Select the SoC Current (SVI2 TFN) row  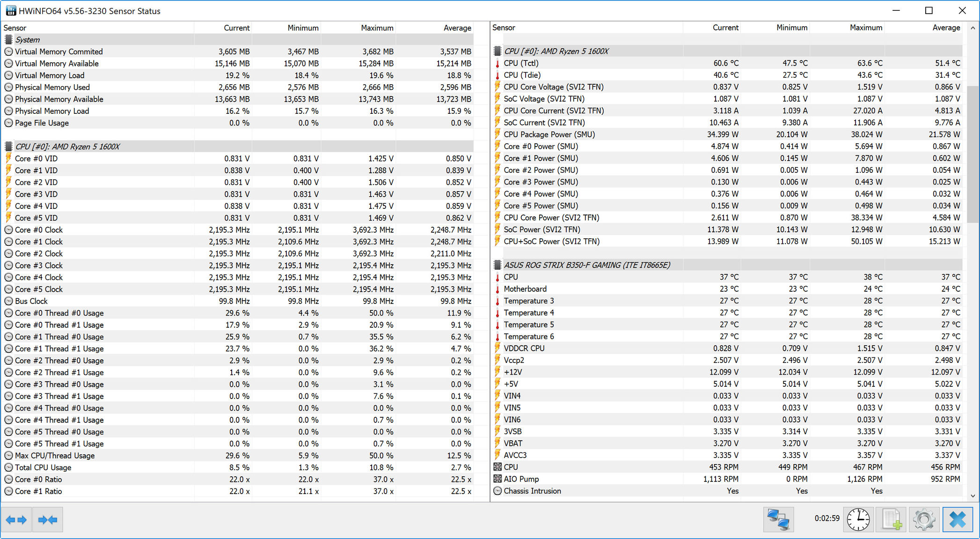click(x=727, y=122)
